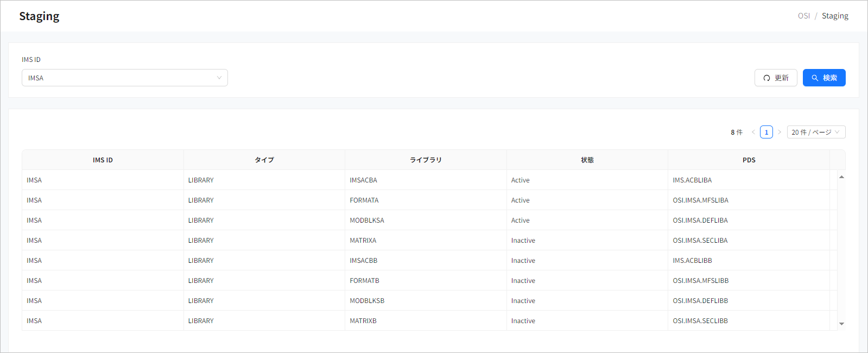Go to previous page using left chevron

click(x=753, y=132)
